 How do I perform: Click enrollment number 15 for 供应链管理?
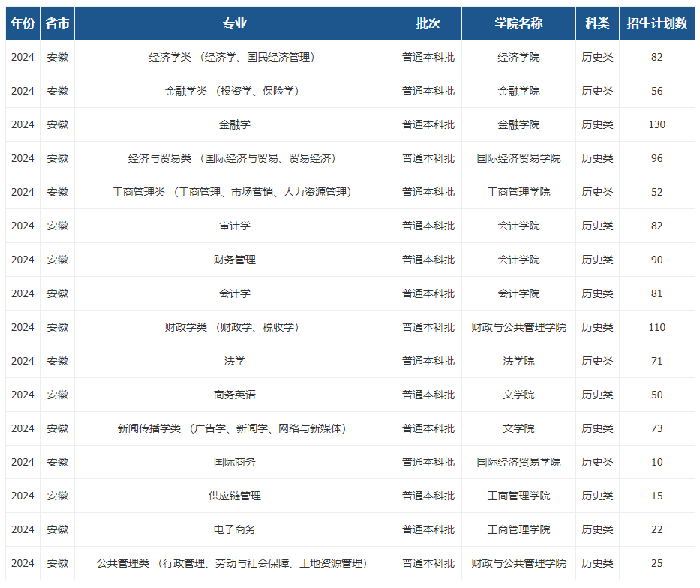point(656,496)
